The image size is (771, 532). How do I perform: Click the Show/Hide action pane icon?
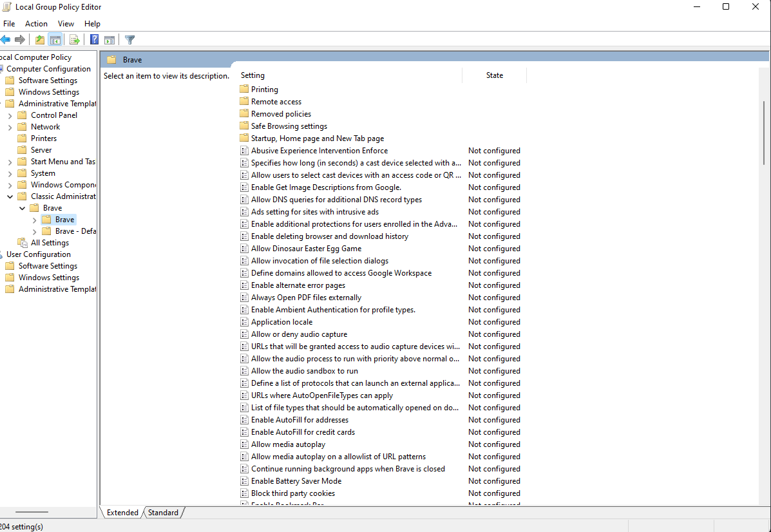[x=109, y=40]
